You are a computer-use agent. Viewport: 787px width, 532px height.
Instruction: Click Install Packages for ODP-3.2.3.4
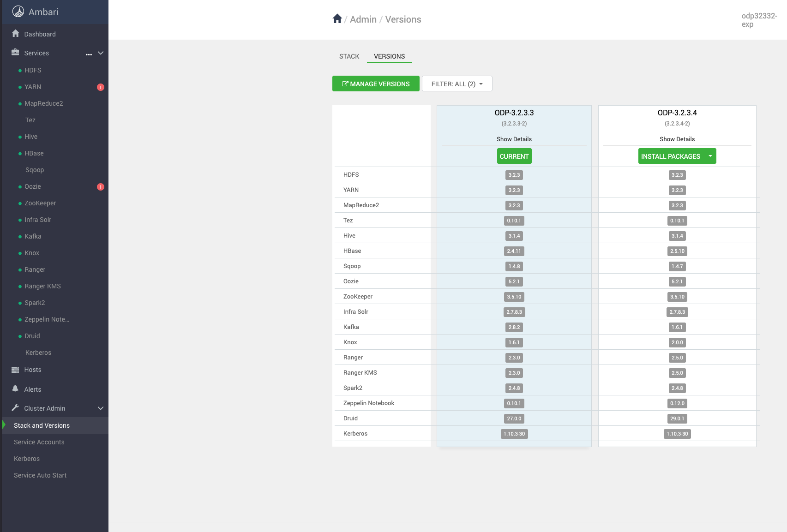coord(671,156)
